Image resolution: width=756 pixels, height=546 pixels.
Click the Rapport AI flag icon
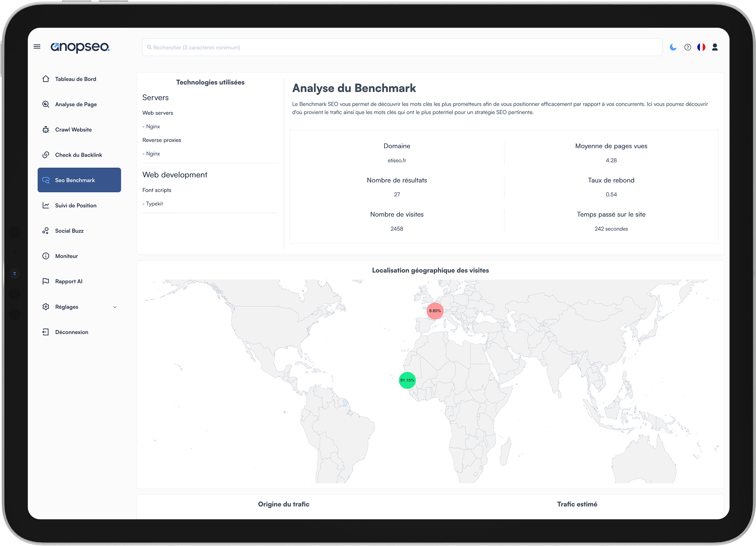click(46, 281)
